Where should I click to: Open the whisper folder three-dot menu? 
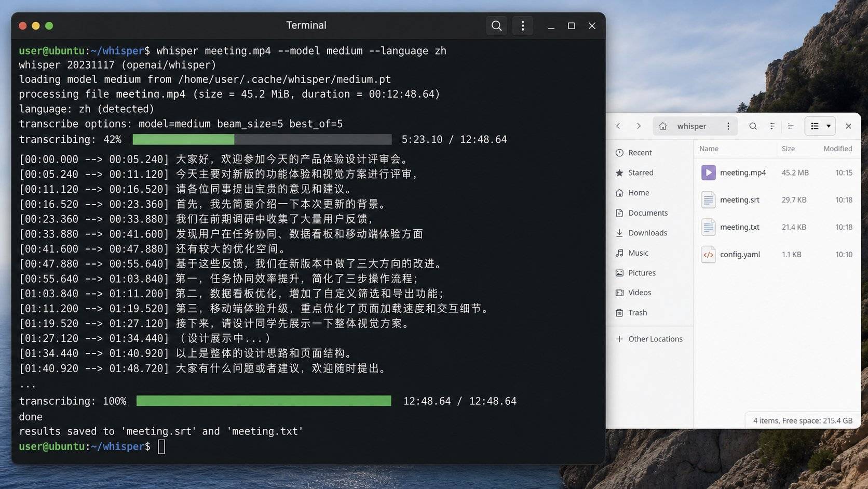click(x=728, y=126)
